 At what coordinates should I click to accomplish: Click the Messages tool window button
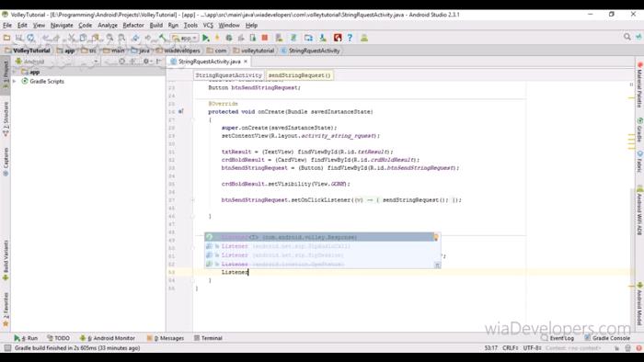point(166,338)
